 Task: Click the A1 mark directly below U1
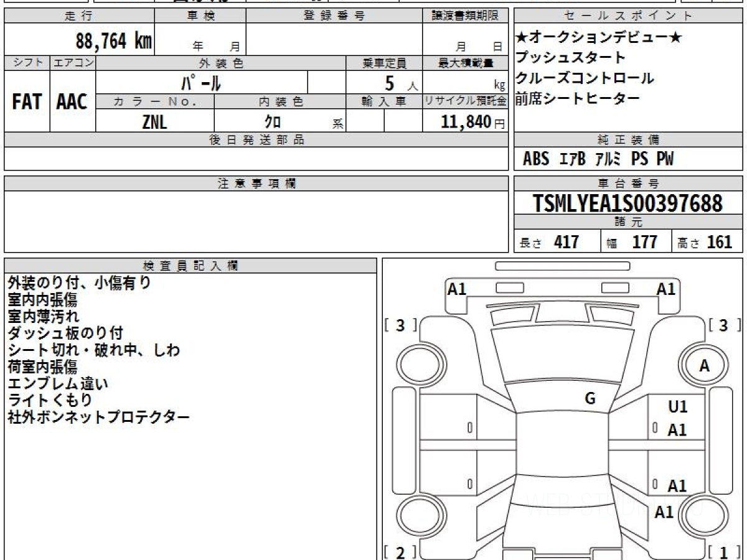point(677,430)
